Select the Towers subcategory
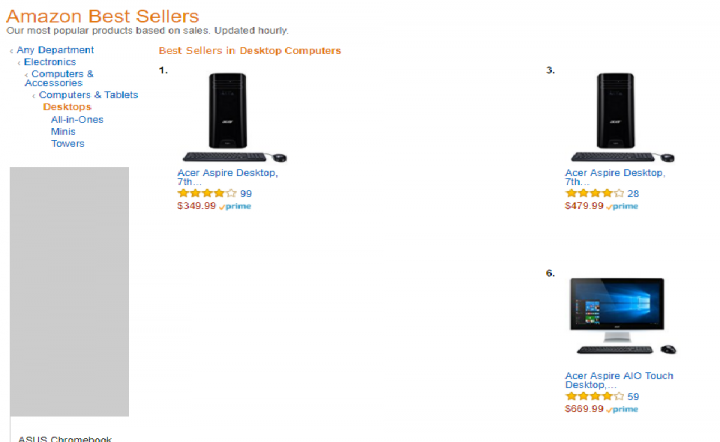 point(68,143)
